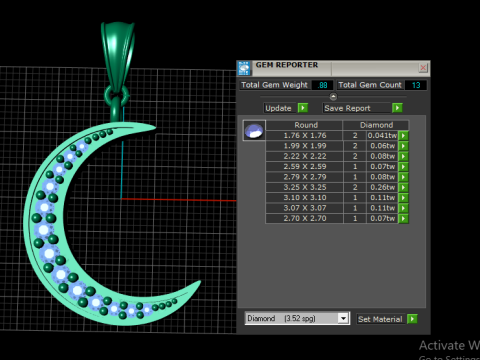The image size is (480, 360).
Task: Select the 3.10 X 3.10 size cell
Action: pos(304,198)
